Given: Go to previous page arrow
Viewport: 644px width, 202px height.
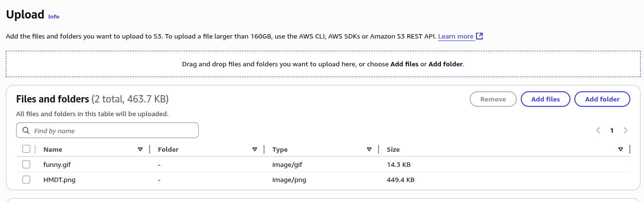Looking at the screenshot, I should coord(598,130).
